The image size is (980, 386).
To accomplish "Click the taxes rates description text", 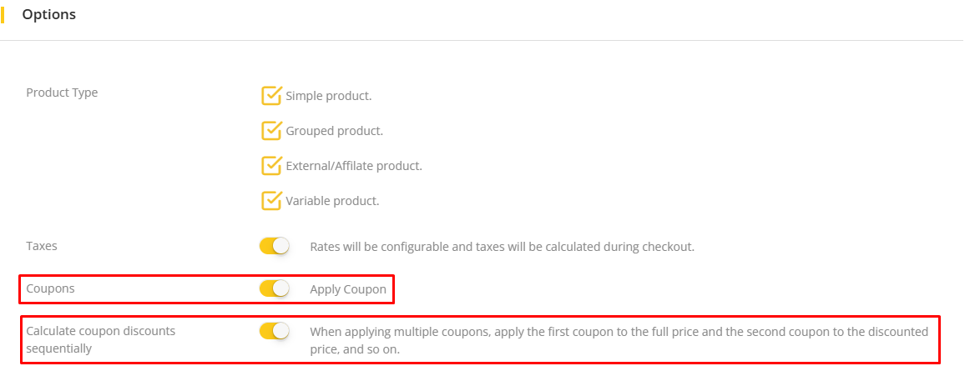I will coord(502,247).
